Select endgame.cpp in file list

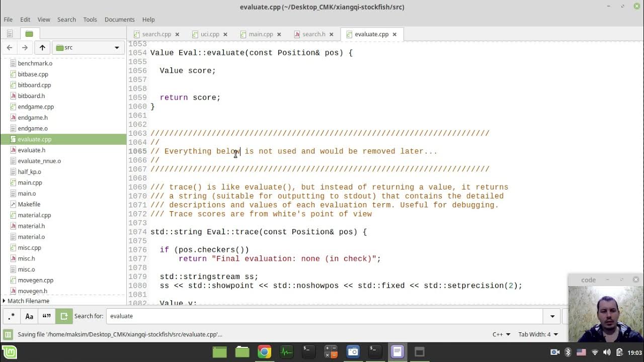coord(36,107)
